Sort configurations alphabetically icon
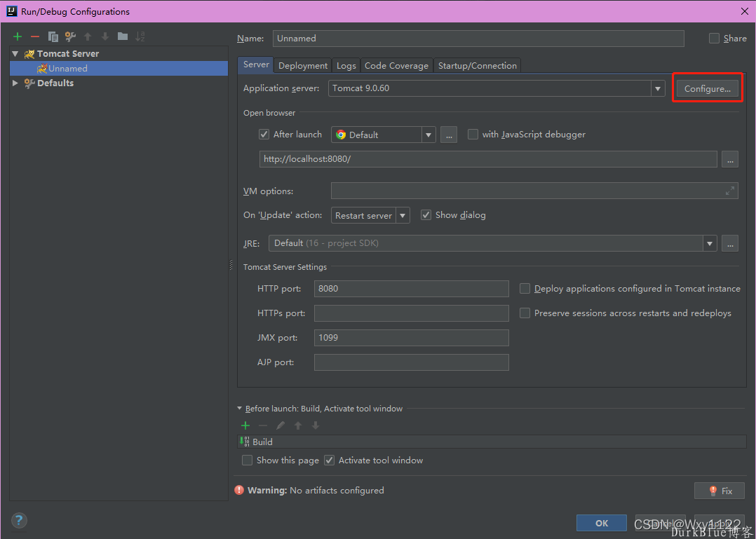The image size is (756, 539). (x=140, y=36)
